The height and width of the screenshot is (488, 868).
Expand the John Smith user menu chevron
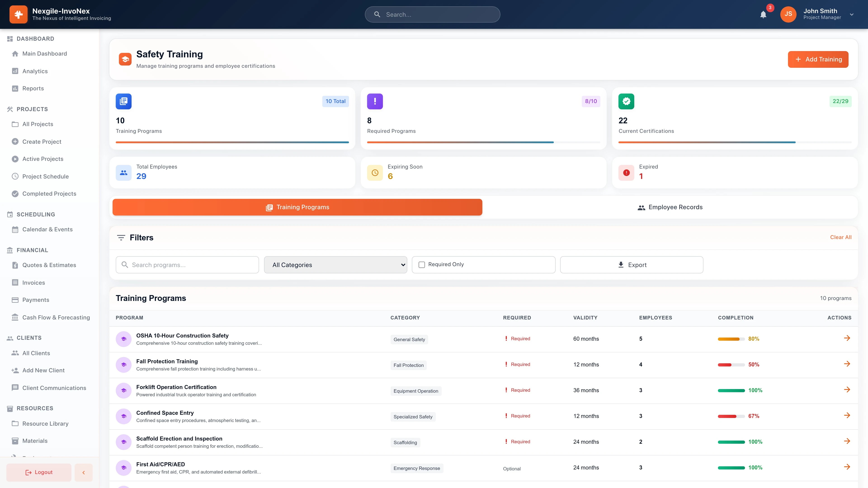click(x=851, y=14)
